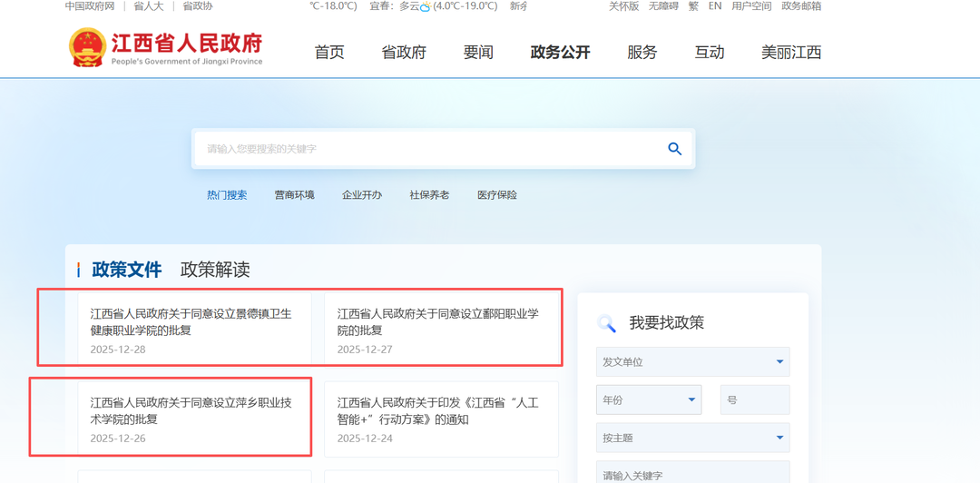Click the 医疗保险 hot search link
Screen dimensions: 980x483
(497, 195)
